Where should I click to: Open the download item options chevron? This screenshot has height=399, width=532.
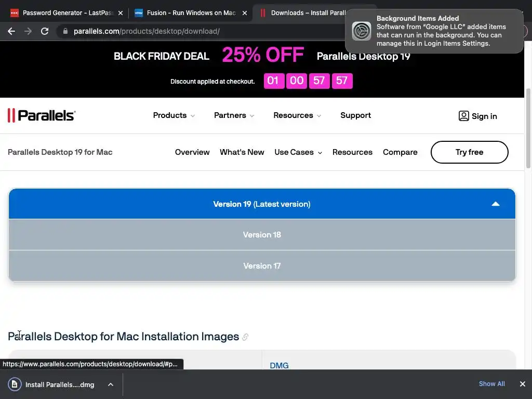click(x=111, y=384)
